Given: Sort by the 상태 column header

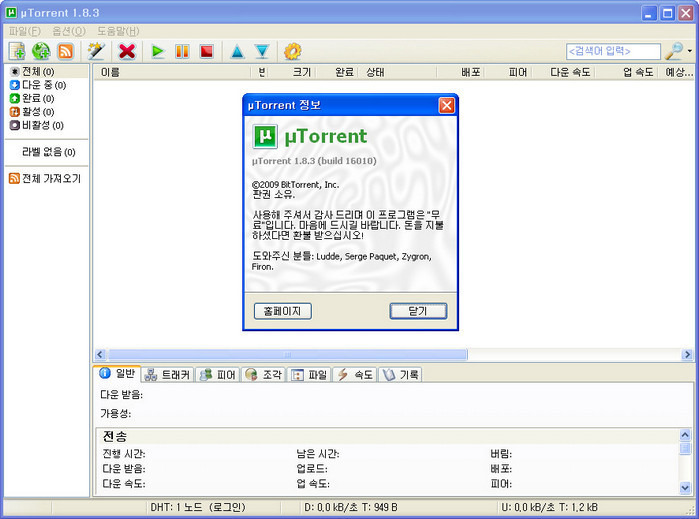Looking at the screenshot, I should (399, 72).
